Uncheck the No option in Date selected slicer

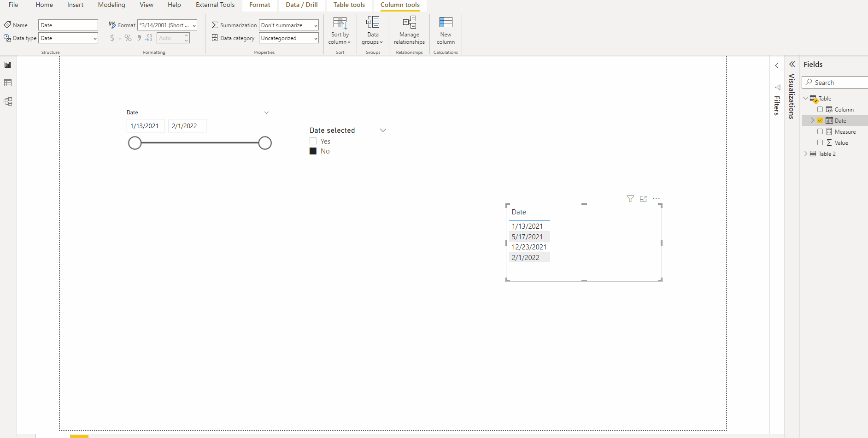313,151
